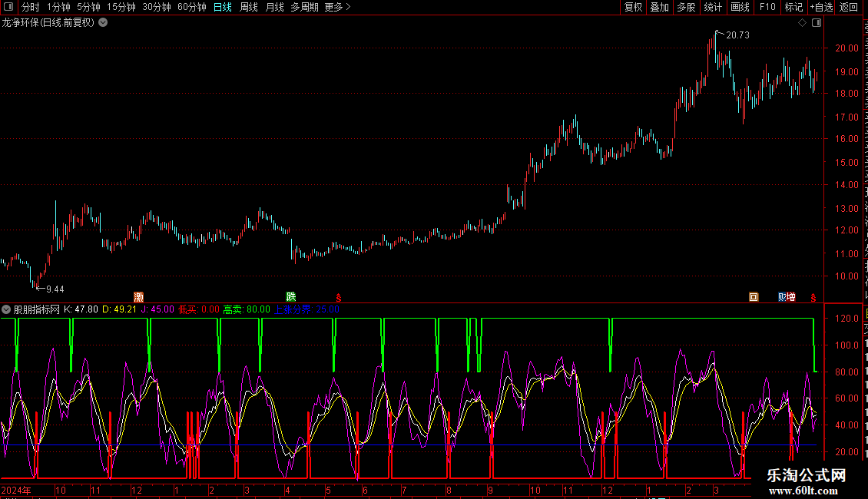Click the 15.00 price axis label
868x499 pixels.
point(846,163)
